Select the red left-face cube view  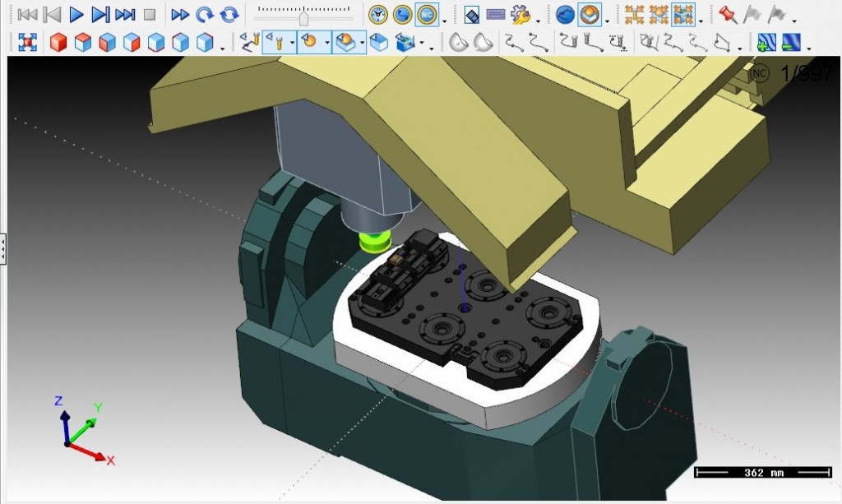pyautogui.click(x=108, y=43)
